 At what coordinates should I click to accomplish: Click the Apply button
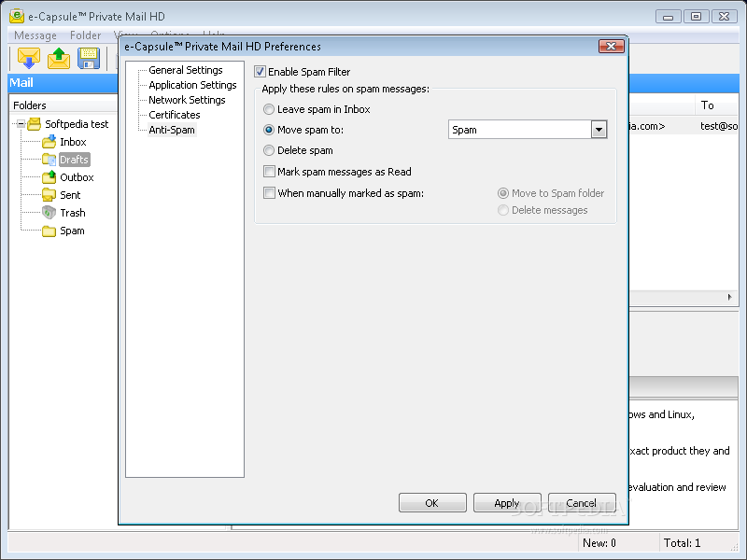(x=507, y=503)
